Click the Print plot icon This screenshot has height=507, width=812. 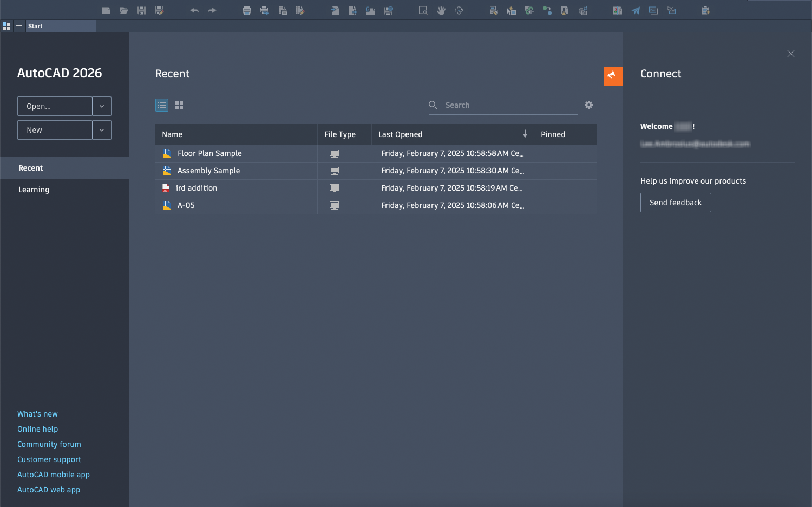tap(247, 10)
